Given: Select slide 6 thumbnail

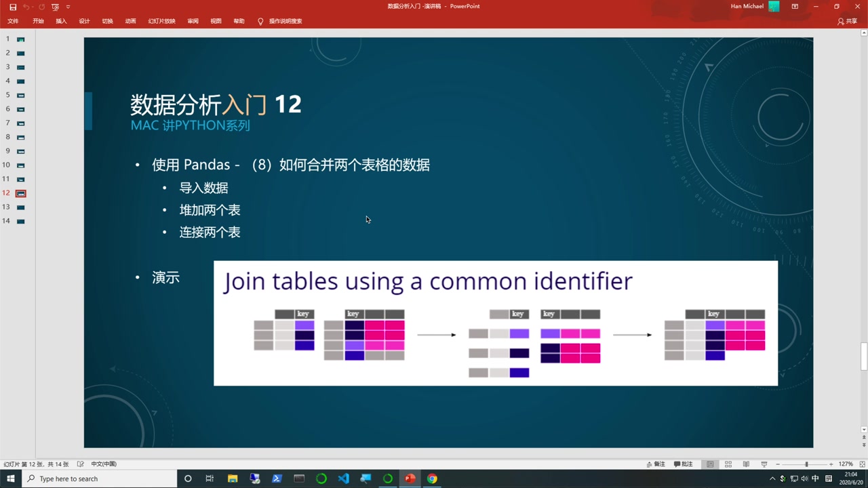Looking at the screenshot, I should 21,109.
